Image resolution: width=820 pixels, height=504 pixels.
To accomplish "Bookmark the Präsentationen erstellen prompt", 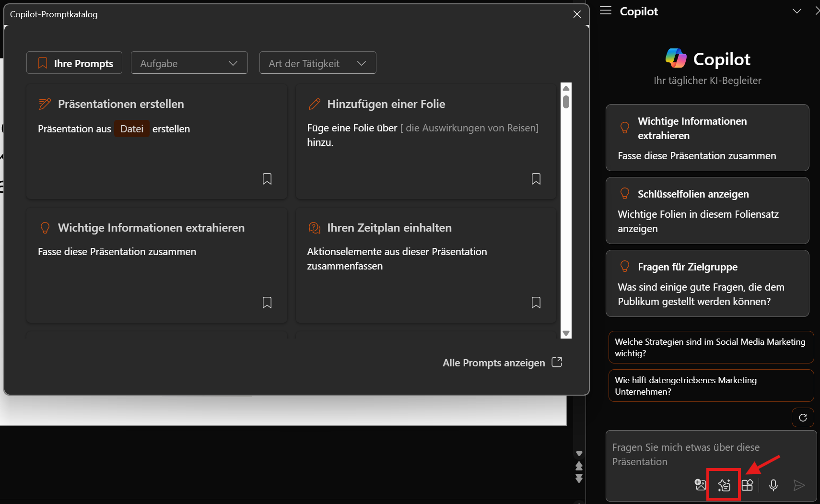I will click(x=267, y=179).
